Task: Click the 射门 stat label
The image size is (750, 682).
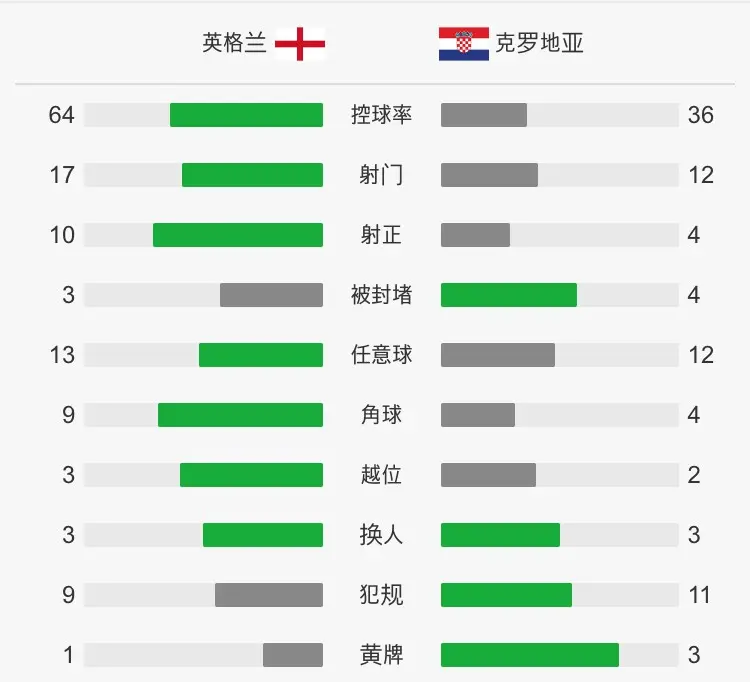Action: (381, 175)
